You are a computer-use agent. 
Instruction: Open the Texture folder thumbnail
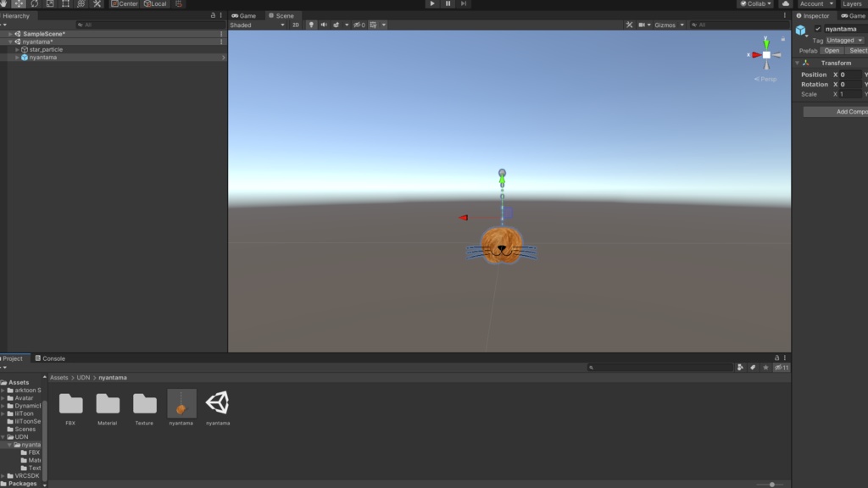coord(144,404)
